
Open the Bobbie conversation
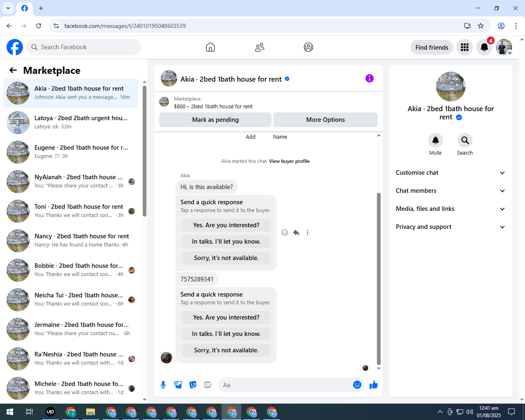71,270
